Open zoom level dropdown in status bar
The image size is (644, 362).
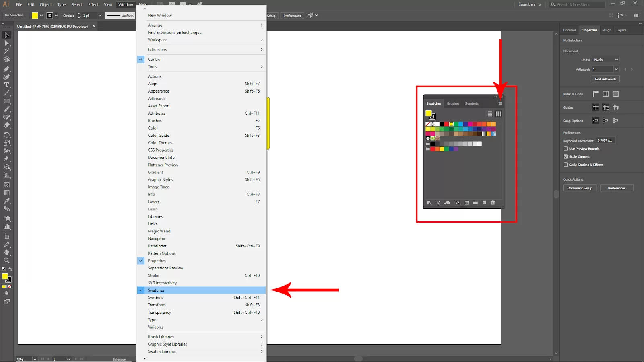point(35,359)
